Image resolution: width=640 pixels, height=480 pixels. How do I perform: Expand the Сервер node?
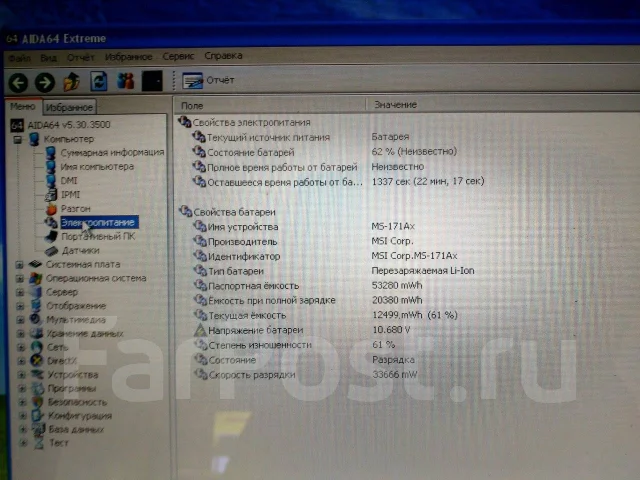20,293
